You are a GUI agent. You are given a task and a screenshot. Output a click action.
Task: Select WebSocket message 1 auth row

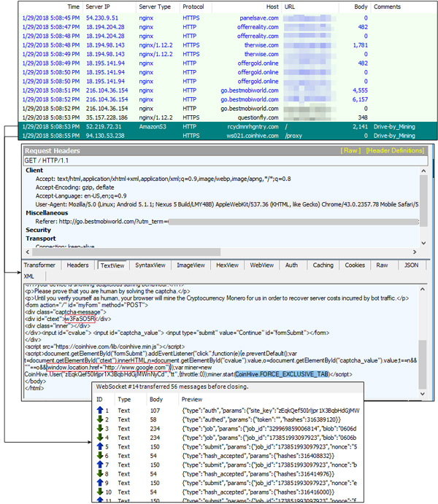(x=228, y=411)
